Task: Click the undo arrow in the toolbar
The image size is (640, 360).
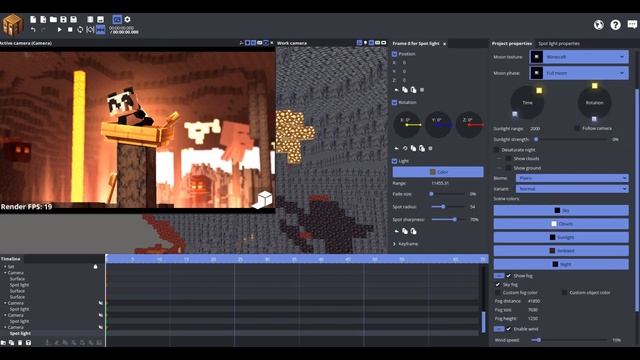Action: [33, 29]
